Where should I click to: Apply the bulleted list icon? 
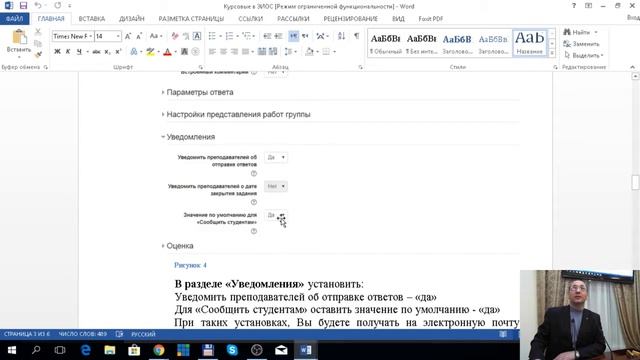click(x=212, y=36)
